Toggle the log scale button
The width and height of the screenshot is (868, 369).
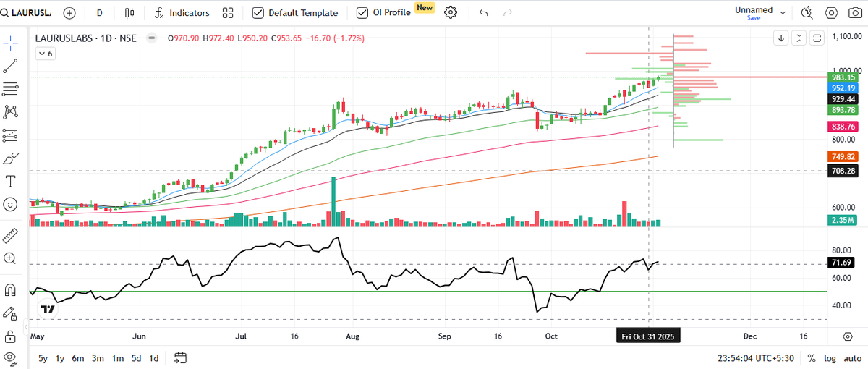tap(828, 358)
